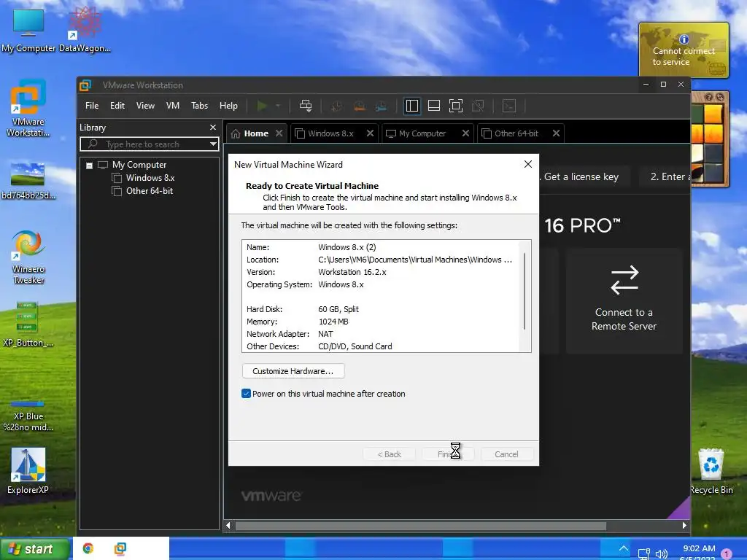Open XP_Button desktop file icon

(28, 324)
